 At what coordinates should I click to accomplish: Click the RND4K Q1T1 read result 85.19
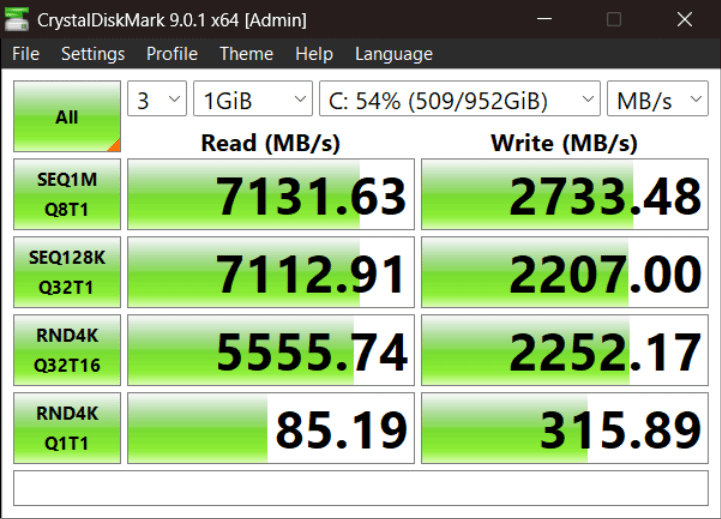(x=271, y=428)
